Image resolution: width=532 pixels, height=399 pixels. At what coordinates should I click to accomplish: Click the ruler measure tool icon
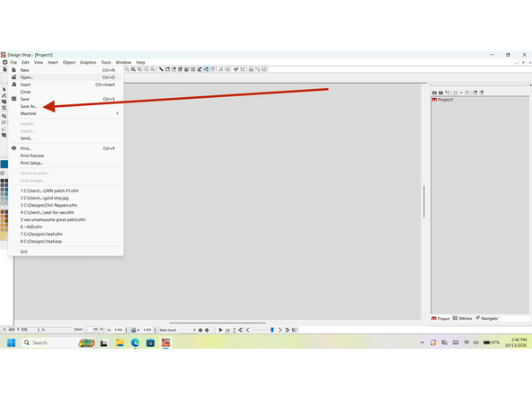(161, 69)
